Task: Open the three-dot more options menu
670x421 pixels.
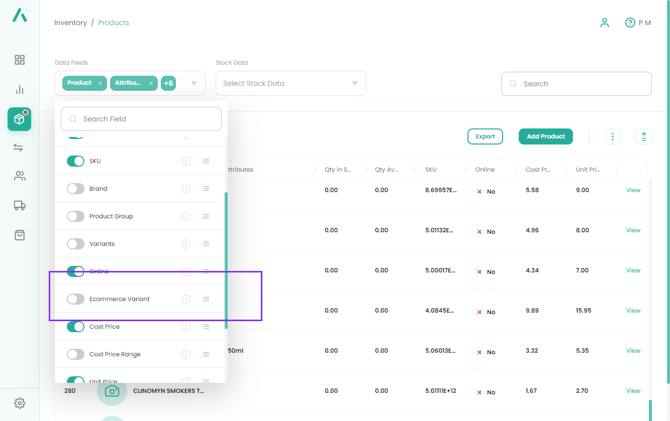Action: coord(612,136)
